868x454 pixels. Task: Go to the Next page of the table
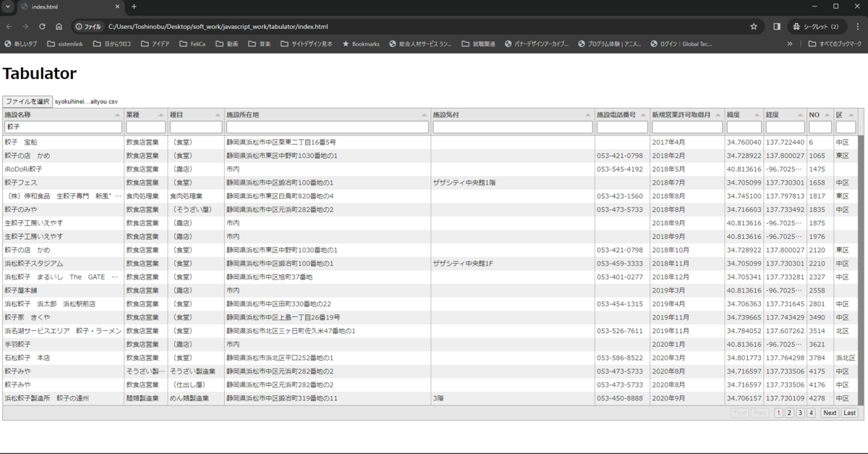(x=830, y=413)
